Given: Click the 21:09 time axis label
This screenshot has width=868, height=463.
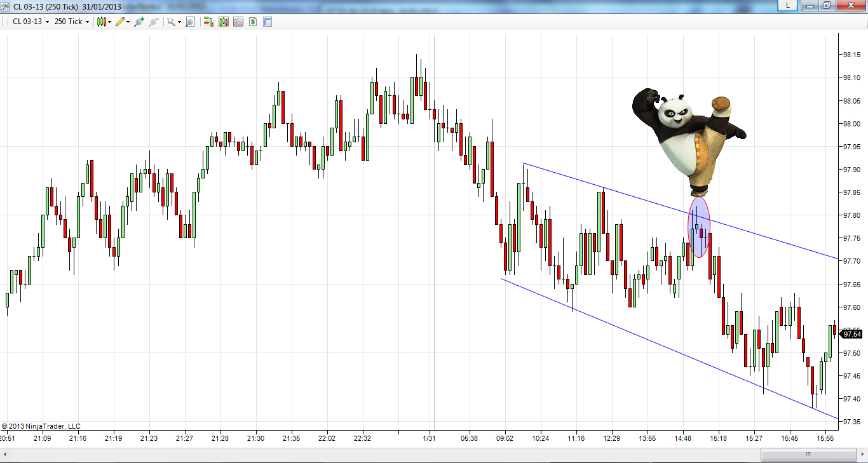Looking at the screenshot, I should [x=42, y=438].
